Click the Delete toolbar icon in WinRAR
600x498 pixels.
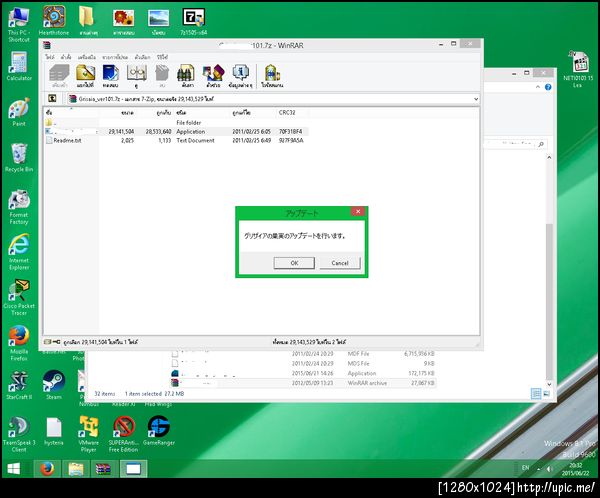162,76
